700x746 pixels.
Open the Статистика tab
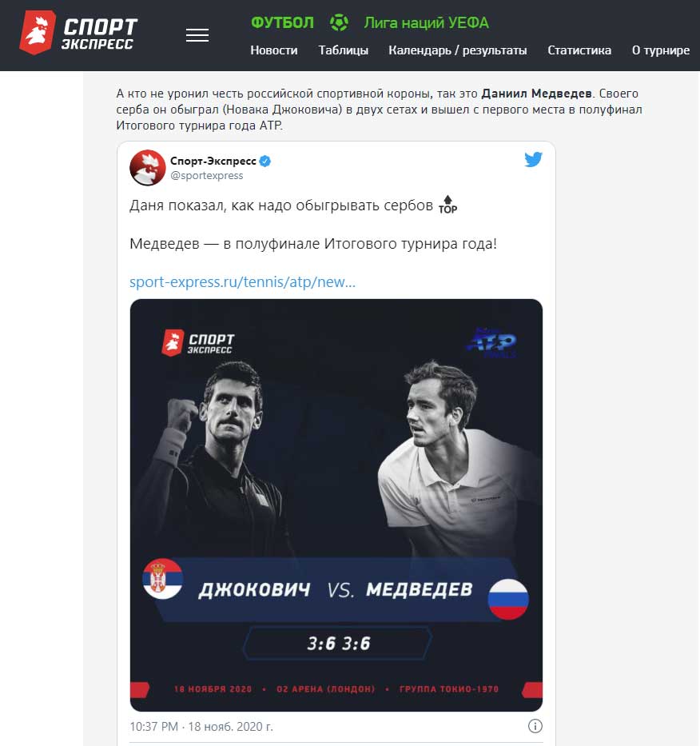579,50
